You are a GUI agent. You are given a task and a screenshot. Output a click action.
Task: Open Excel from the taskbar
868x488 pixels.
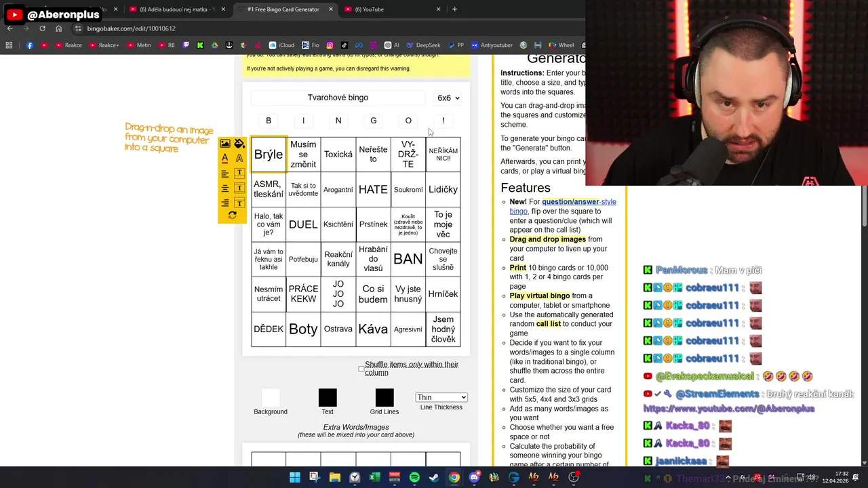click(x=374, y=477)
